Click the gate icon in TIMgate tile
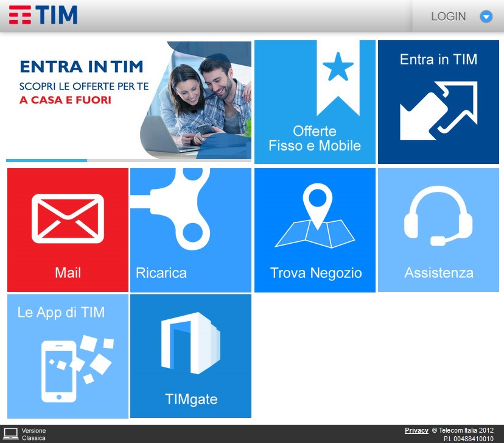The width and height of the screenshot is (504, 443). click(x=191, y=343)
